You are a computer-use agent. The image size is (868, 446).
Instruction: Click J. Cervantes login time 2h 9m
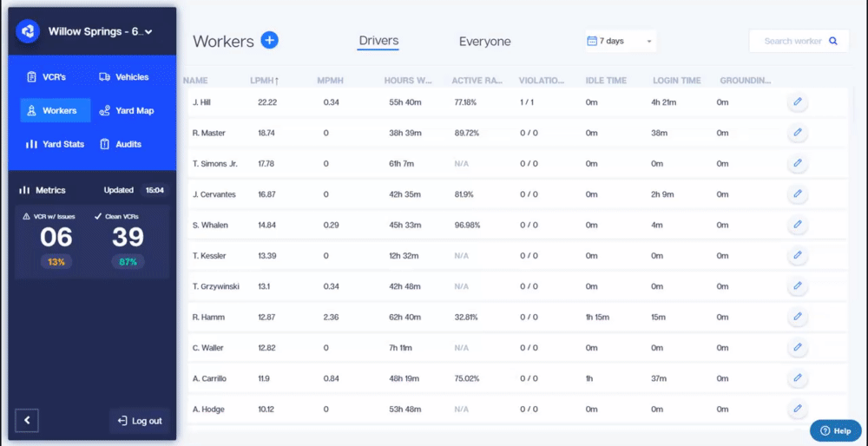tap(662, 194)
